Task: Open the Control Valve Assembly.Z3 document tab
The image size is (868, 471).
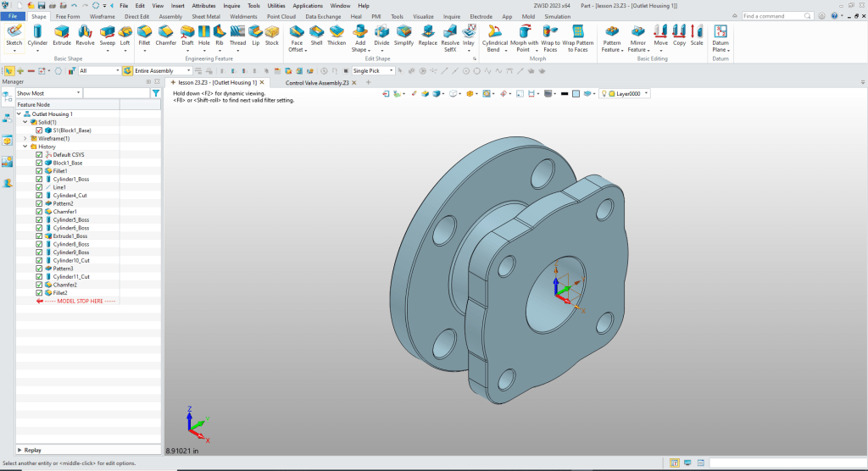Action: tap(317, 83)
